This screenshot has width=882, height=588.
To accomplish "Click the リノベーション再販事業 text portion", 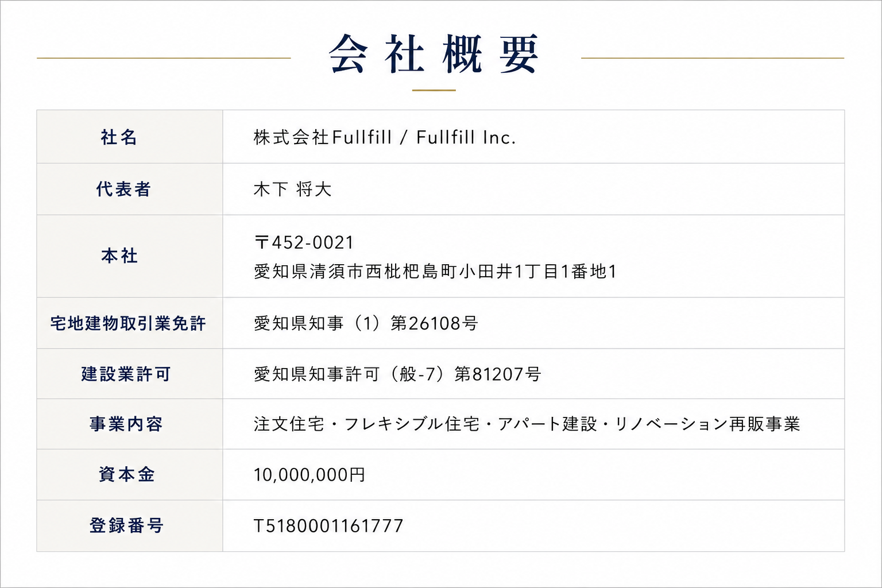I will (707, 424).
